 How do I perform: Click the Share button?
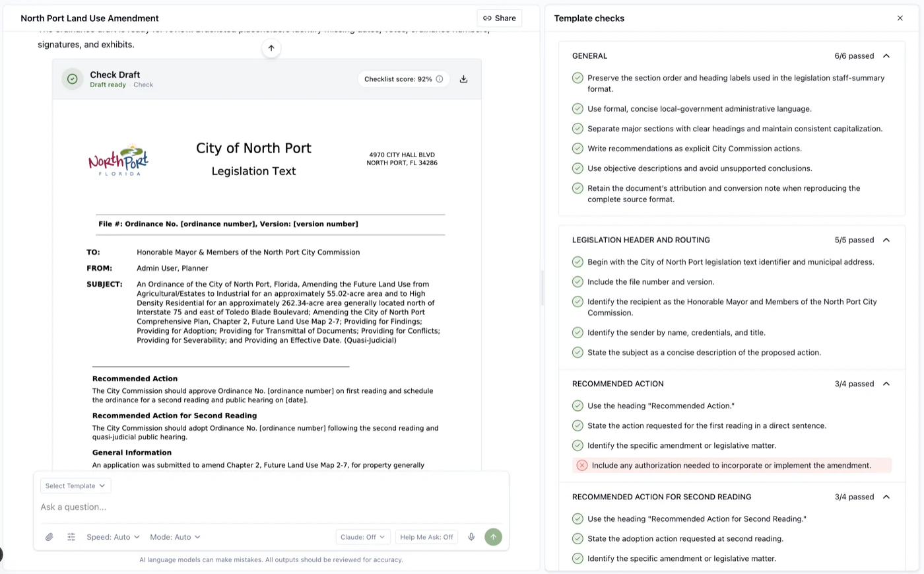tap(499, 18)
